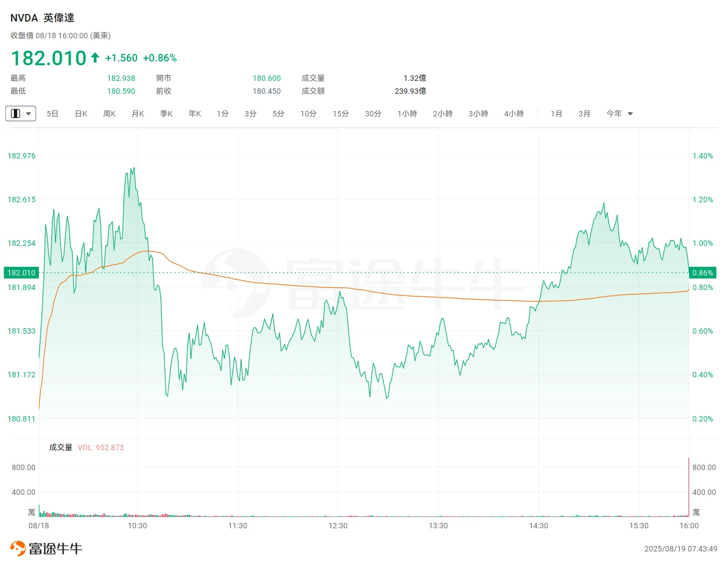Click the Futu bull logo icon

coord(18,548)
